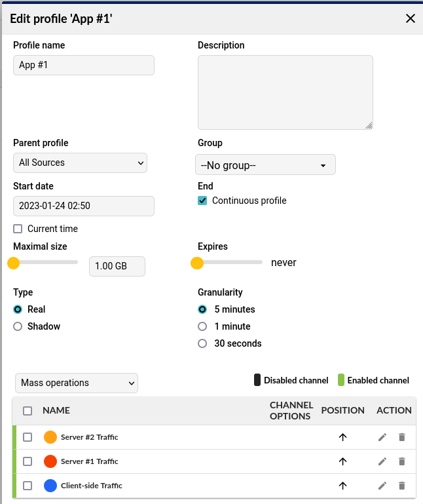
Task: Uncheck the Continuous profile checkbox
Action: tap(203, 201)
